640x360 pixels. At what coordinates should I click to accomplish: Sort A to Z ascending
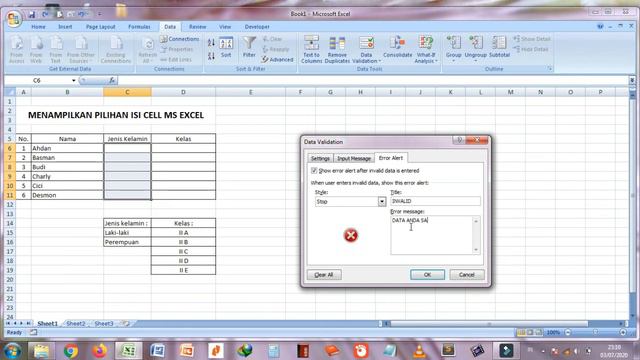coord(211,42)
